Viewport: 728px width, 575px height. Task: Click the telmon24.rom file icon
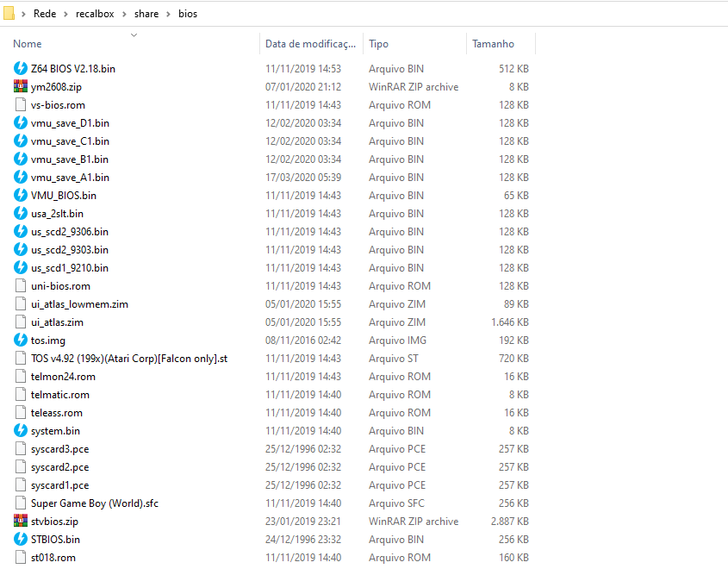click(x=21, y=376)
